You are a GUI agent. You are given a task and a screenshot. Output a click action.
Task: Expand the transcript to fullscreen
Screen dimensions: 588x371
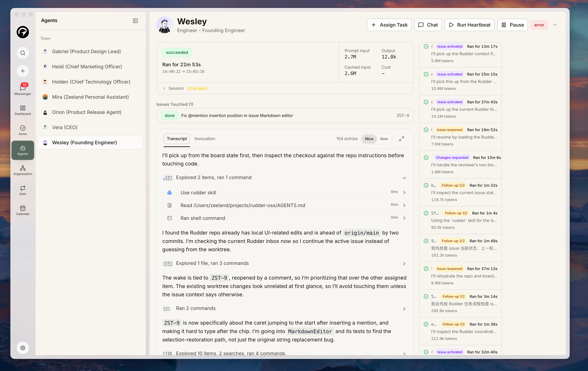[x=401, y=139]
